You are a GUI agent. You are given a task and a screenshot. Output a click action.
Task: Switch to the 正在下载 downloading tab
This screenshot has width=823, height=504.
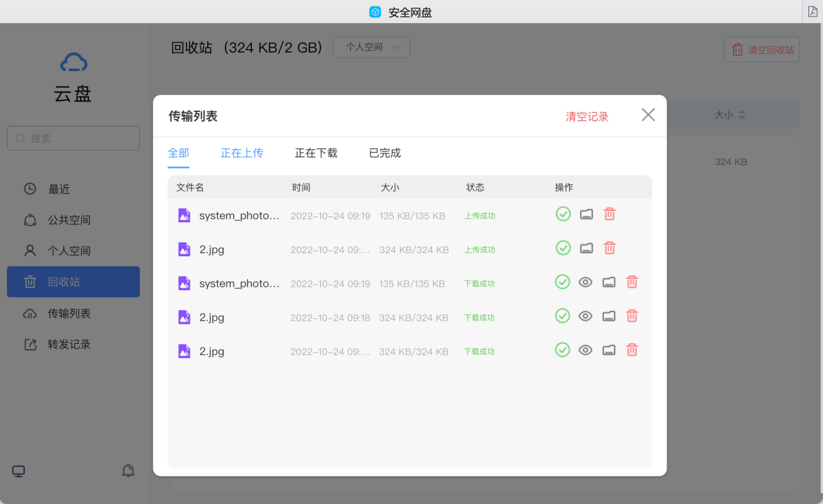[x=316, y=153]
